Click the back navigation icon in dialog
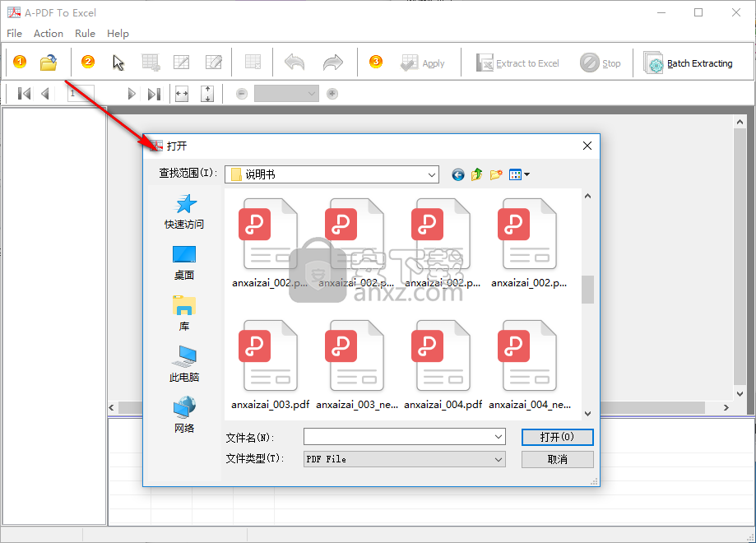The height and width of the screenshot is (543, 756). tap(458, 174)
